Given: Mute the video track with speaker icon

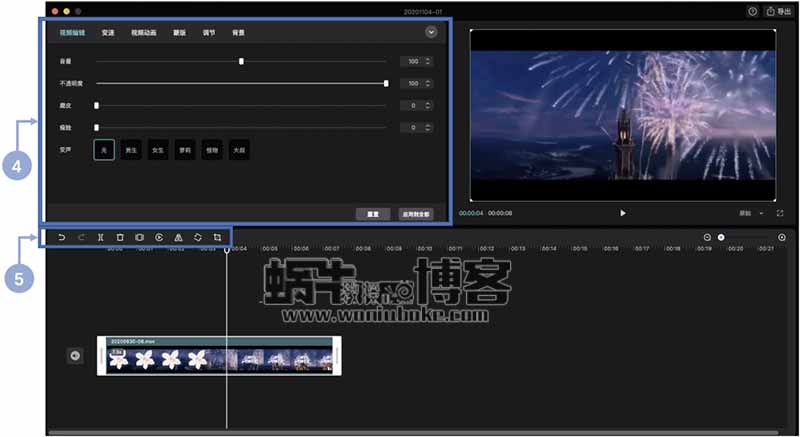Looking at the screenshot, I should (75, 355).
